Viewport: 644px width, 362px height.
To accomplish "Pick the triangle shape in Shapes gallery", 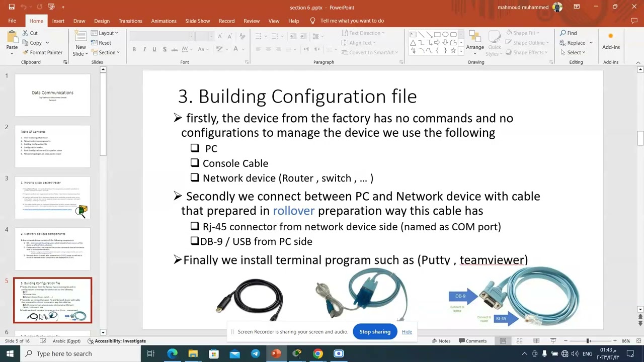I will tap(413, 43).
